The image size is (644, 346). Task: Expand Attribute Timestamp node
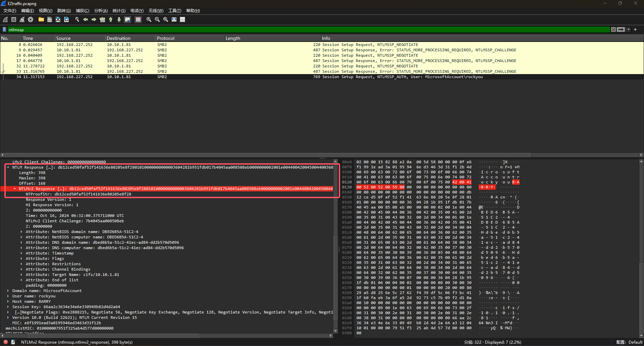click(x=21, y=253)
